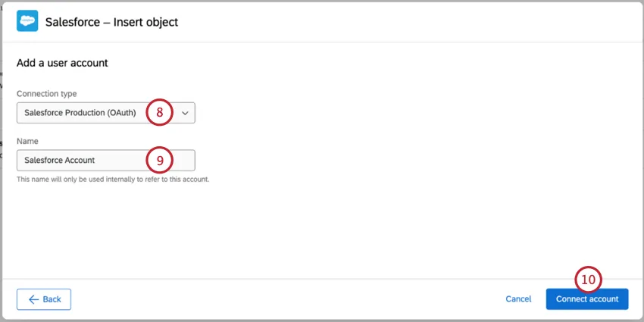Click the red circled number 9 marker
The image size is (644, 322).
click(x=160, y=160)
